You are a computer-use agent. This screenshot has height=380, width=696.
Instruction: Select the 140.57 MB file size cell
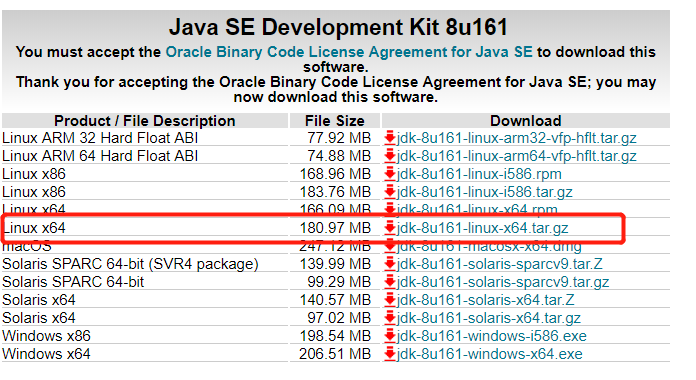(x=335, y=300)
